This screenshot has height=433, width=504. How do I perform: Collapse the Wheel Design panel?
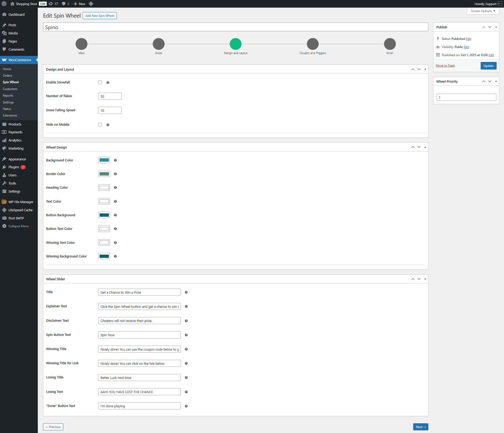(425, 147)
